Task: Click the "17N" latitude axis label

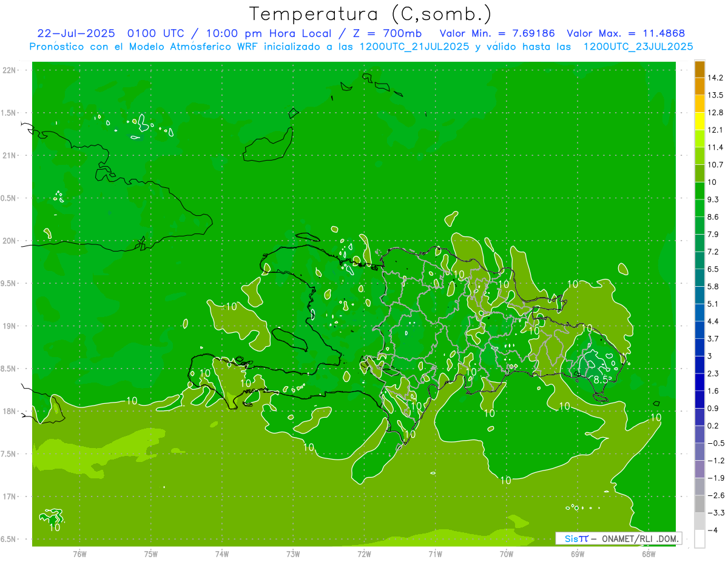Action: point(10,497)
